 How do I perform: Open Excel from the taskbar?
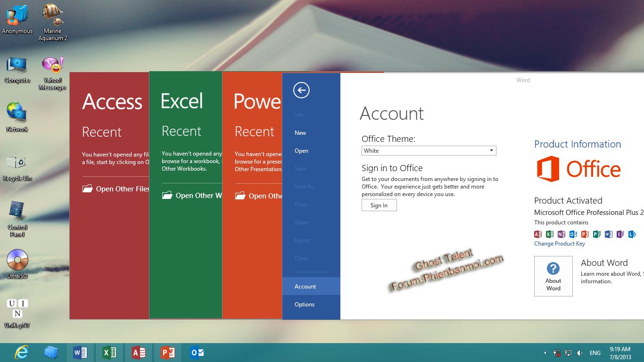[109, 352]
